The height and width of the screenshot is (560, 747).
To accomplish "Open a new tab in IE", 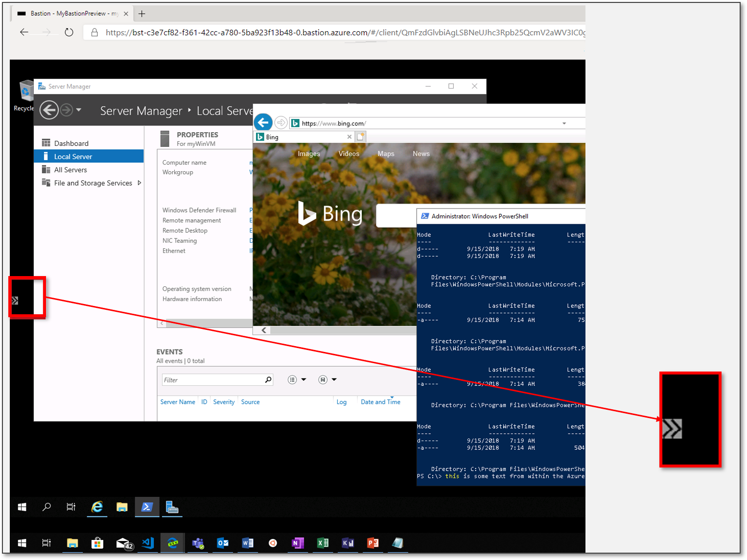I will (x=361, y=137).
